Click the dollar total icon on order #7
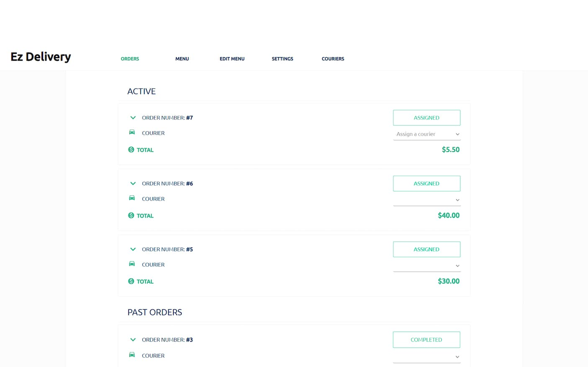 coord(131,150)
